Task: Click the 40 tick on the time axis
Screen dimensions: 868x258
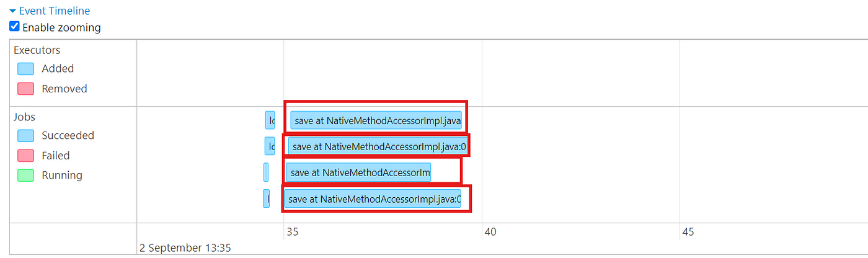Action: (x=490, y=232)
